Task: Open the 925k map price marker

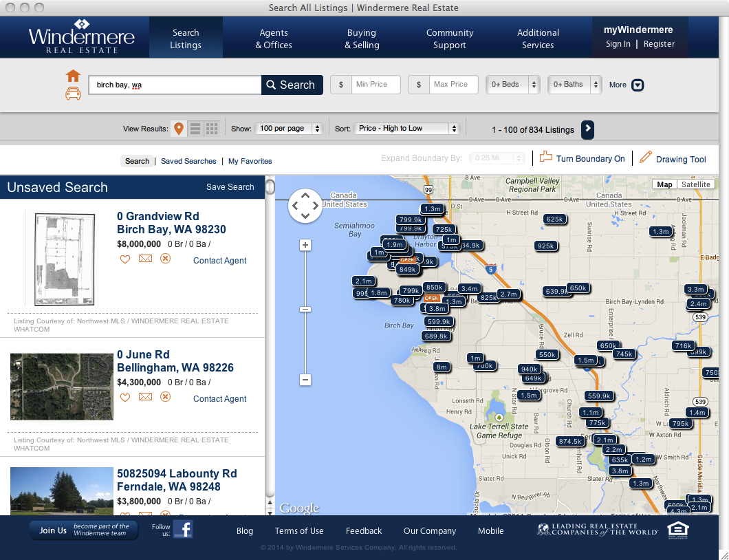Action: [x=545, y=246]
